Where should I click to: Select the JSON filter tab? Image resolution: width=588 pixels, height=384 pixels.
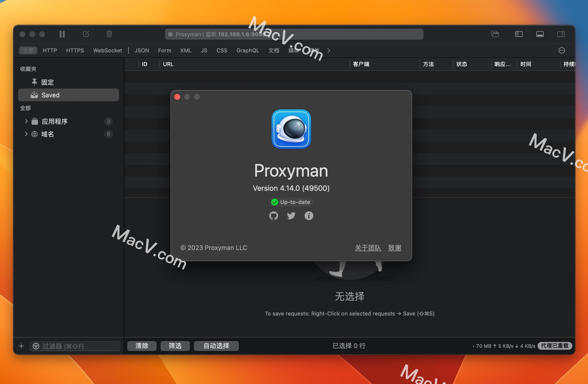point(142,50)
